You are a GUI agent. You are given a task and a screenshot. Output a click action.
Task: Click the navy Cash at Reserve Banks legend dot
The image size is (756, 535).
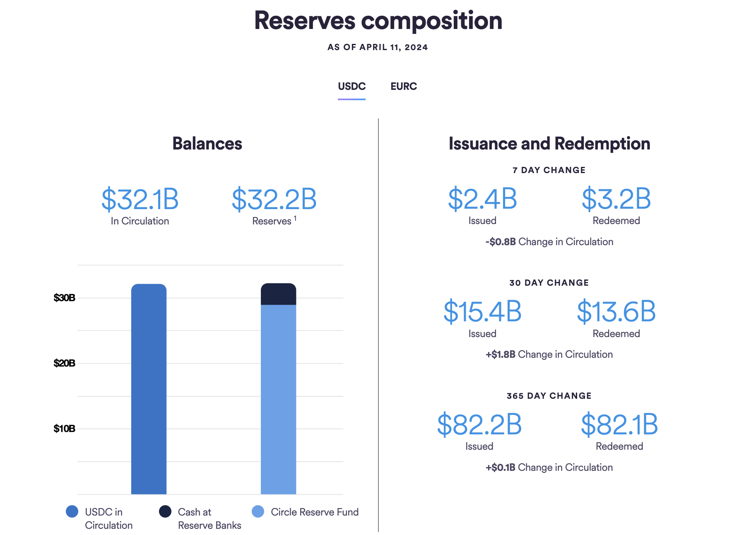(x=165, y=512)
